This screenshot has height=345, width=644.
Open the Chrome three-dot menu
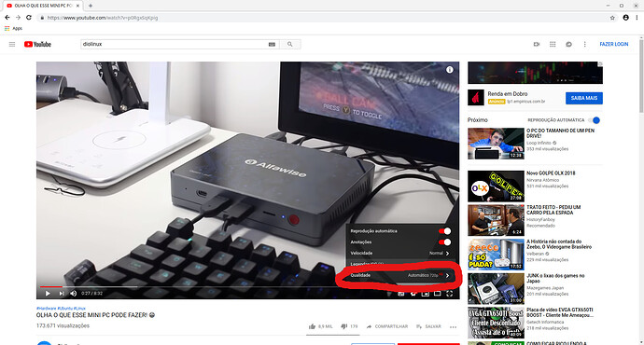coord(637,18)
